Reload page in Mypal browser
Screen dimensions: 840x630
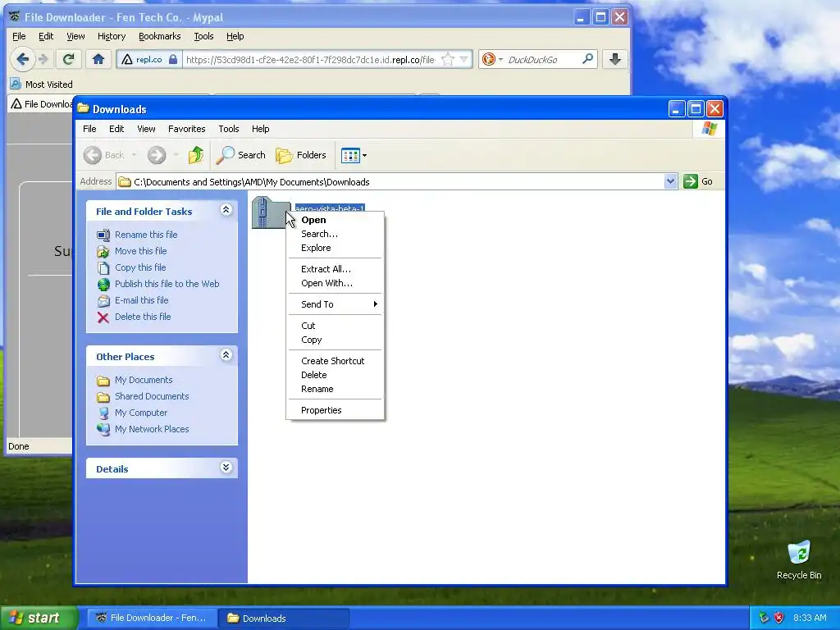click(x=68, y=59)
